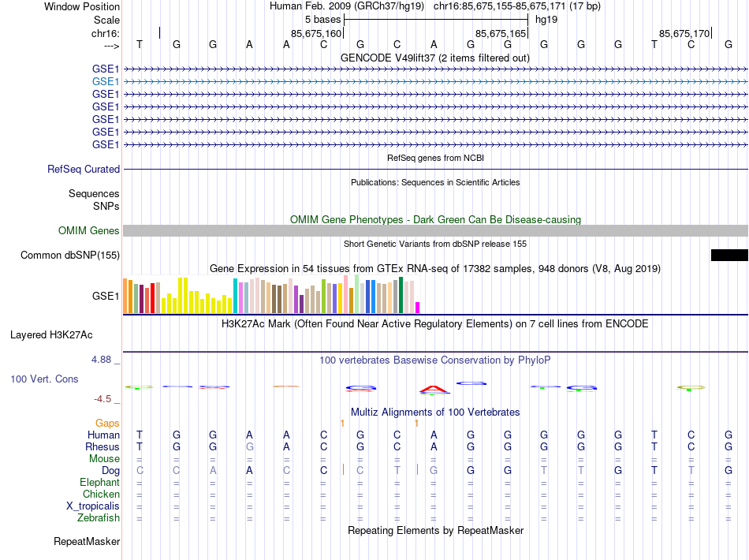749x560 pixels.
Task: Click the chr16:85,675,155-85,675,171 (17 bp) position text
Action: click(517, 6)
